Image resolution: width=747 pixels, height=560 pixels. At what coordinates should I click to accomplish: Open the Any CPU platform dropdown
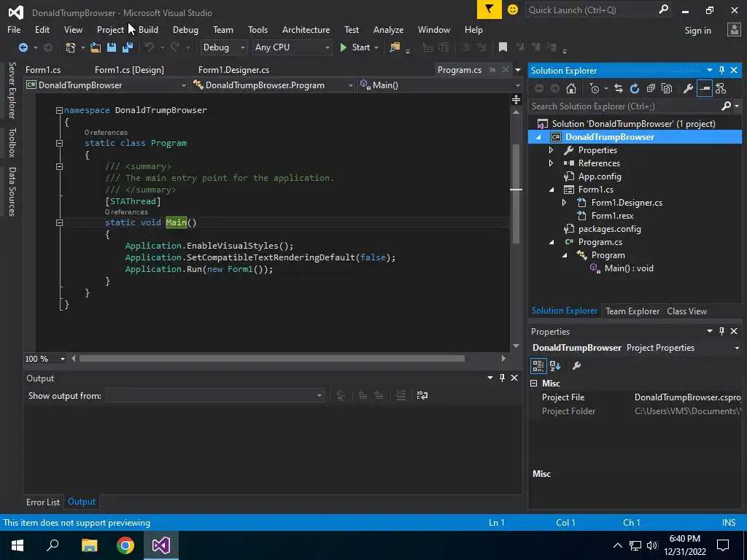click(292, 47)
